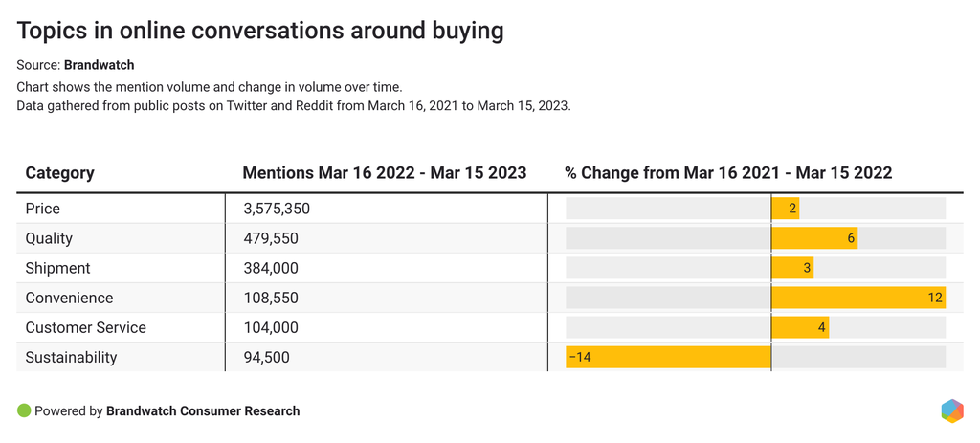Click the Shipment row label
Screen dimensions: 980x443
click(57, 268)
